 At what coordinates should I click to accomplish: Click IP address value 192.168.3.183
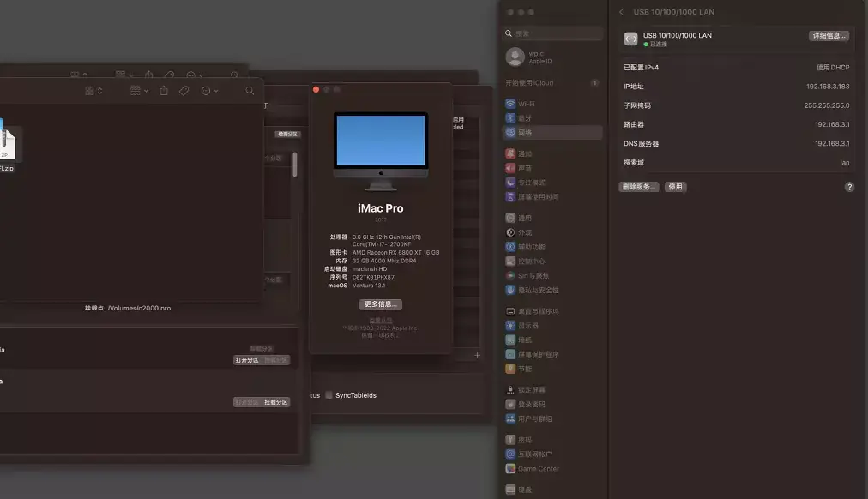[828, 87]
